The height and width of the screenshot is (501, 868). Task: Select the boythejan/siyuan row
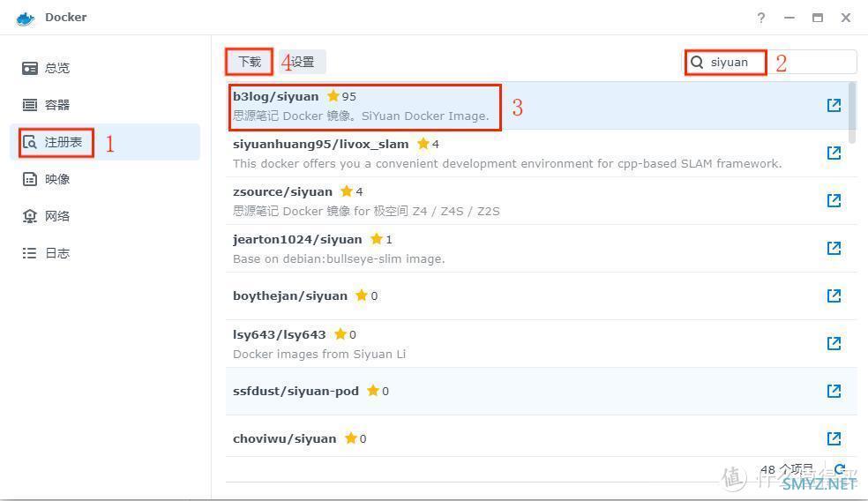click(542, 296)
